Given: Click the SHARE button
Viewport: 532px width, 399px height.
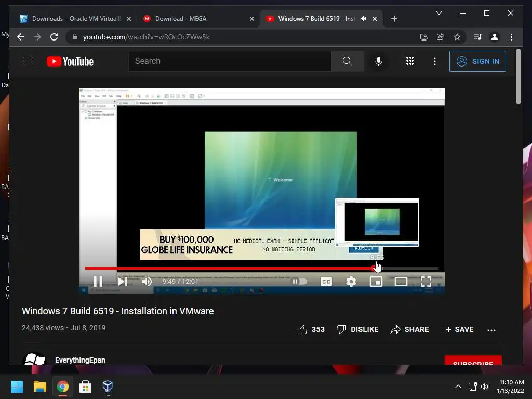Looking at the screenshot, I should 409,329.
